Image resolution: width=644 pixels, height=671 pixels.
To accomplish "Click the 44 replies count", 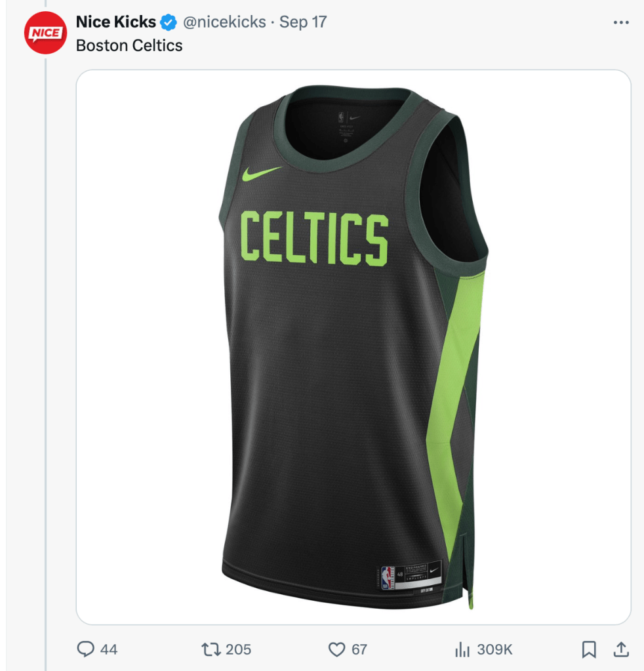I will (109, 649).
